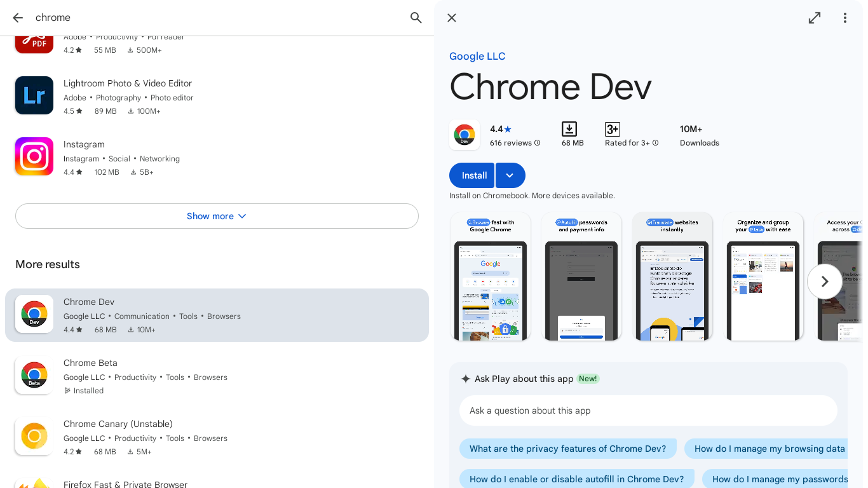Click the More results heading
Viewport: 868px width, 488px height.
(x=48, y=264)
